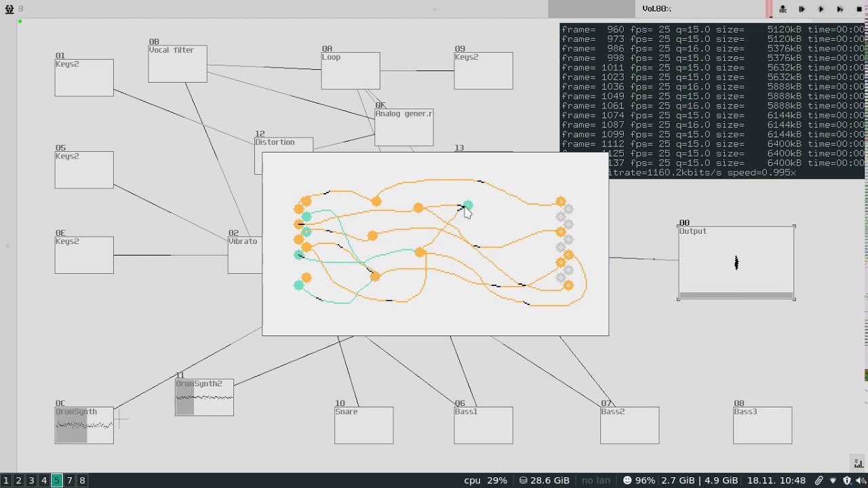Image resolution: width=868 pixels, height=488 pixels.
Task: Click the shield tray icon
Action: 847,481
